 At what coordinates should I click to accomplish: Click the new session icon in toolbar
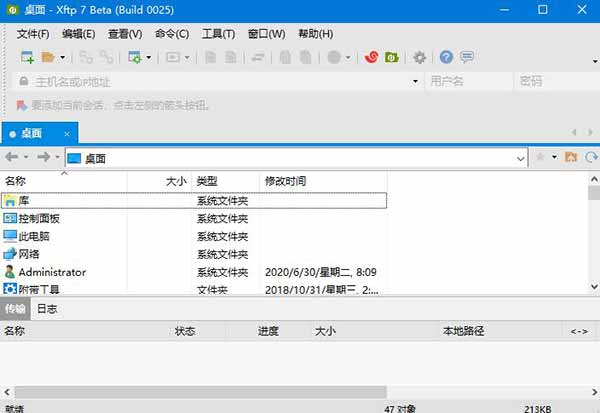click(x=27, y=58)
